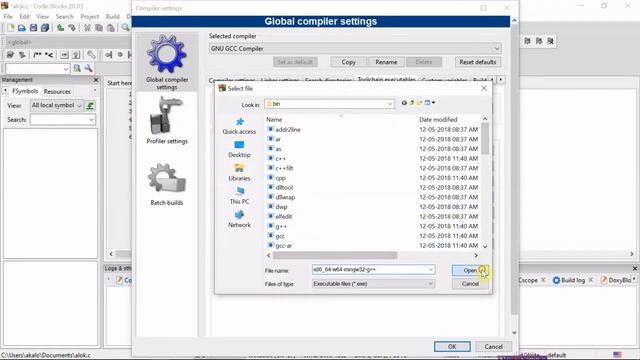
Task: Open the View menu dropdown arrow in Select file
Action: click(433, 103)
